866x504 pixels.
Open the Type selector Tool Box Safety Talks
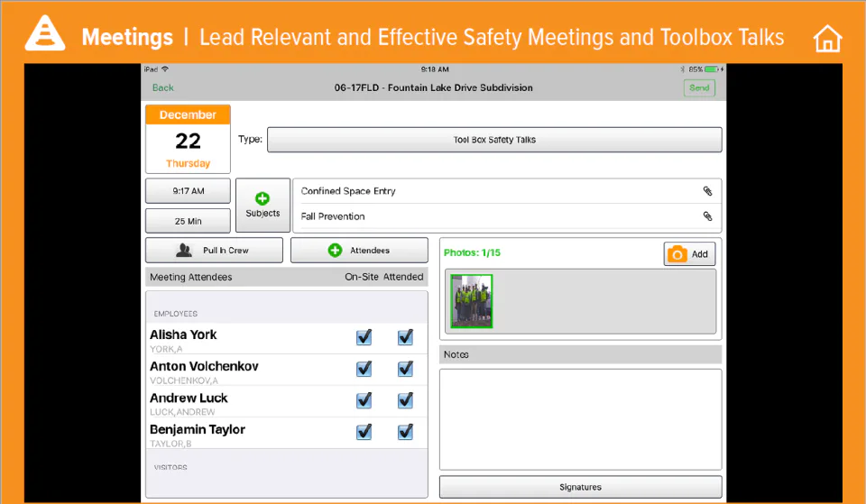point(494,140)
